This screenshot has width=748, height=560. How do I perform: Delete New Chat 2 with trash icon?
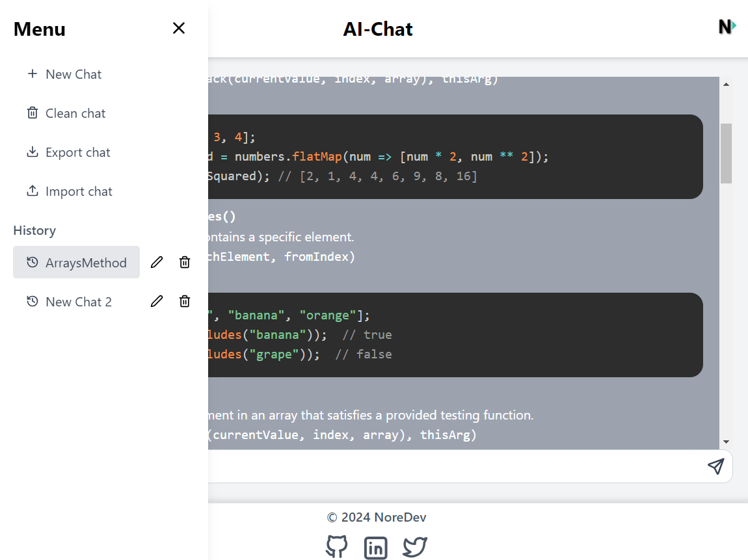(185, 301)
